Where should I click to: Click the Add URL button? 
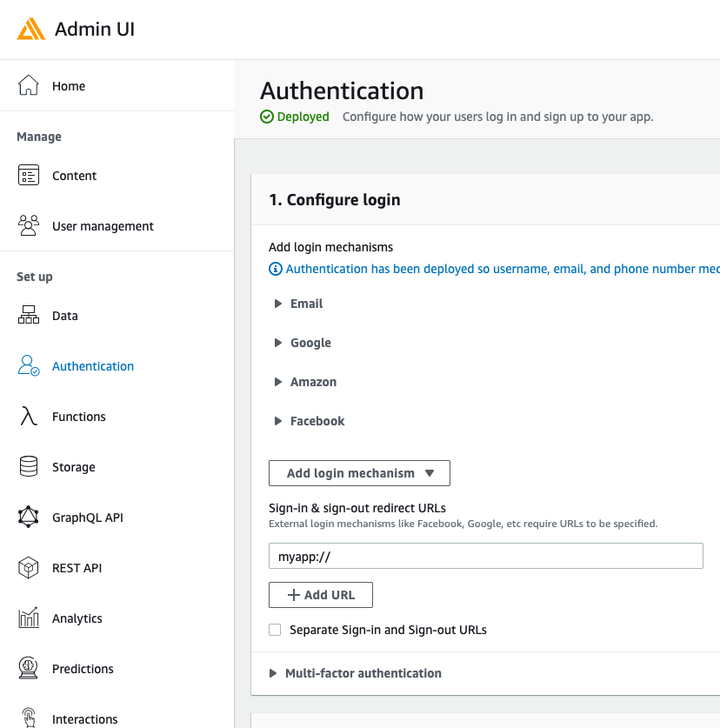(x=320, y=595)
